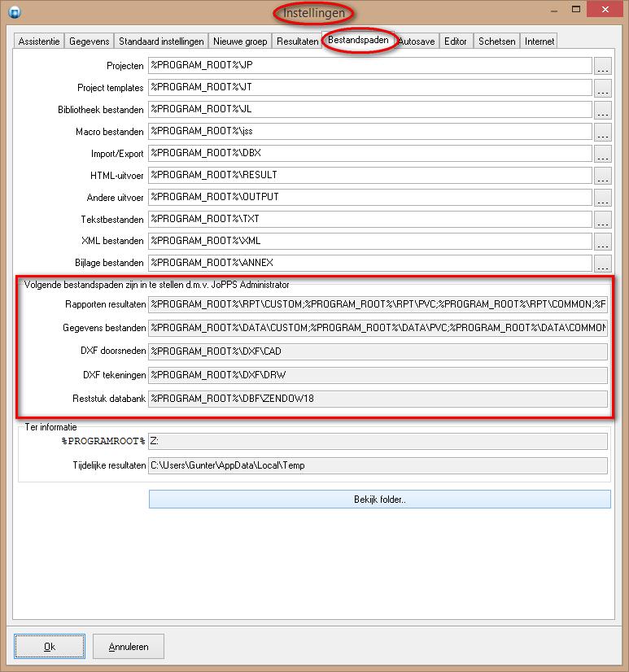Click the Projecten path field
The width and height of the screenshot is (629, 672).
pyautogui.click(x=370, y=65)
